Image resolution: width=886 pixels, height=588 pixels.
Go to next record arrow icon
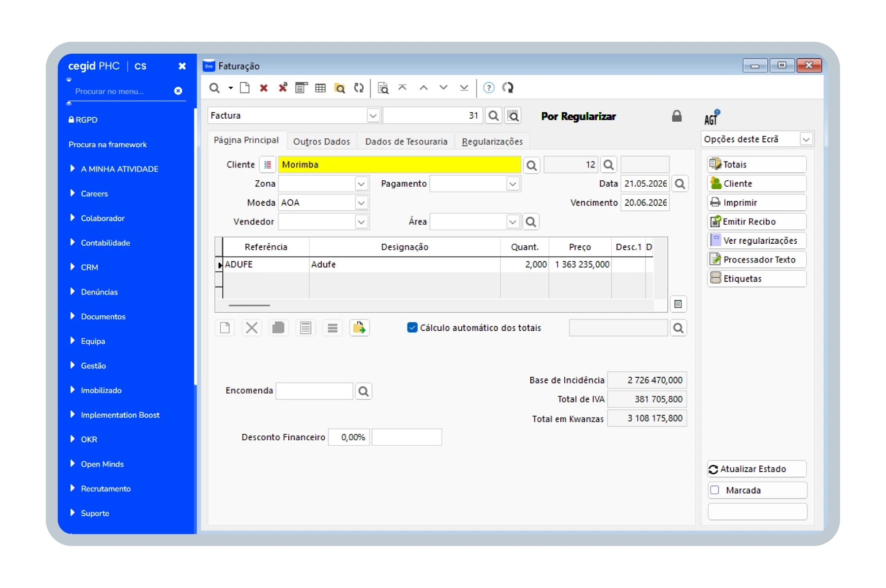click(443, 88)
